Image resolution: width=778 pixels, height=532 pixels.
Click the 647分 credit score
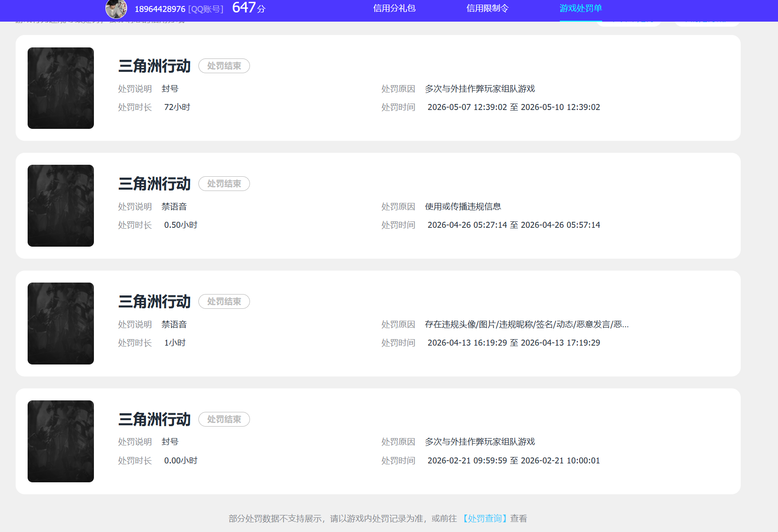coord(249,8)
